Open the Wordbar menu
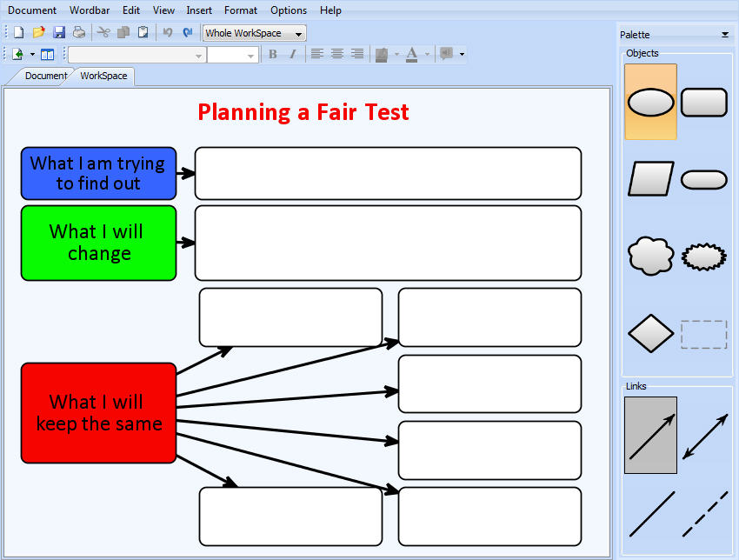 [90, 10]
